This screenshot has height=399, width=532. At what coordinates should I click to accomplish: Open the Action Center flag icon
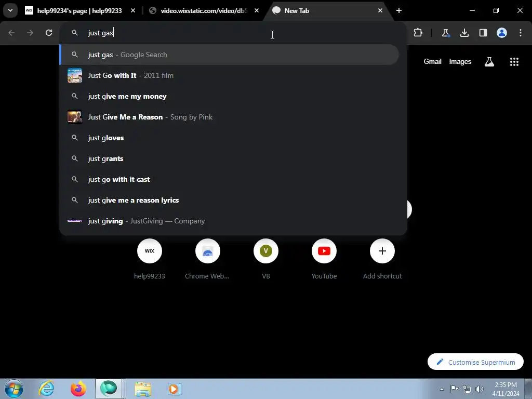[454, 389]
